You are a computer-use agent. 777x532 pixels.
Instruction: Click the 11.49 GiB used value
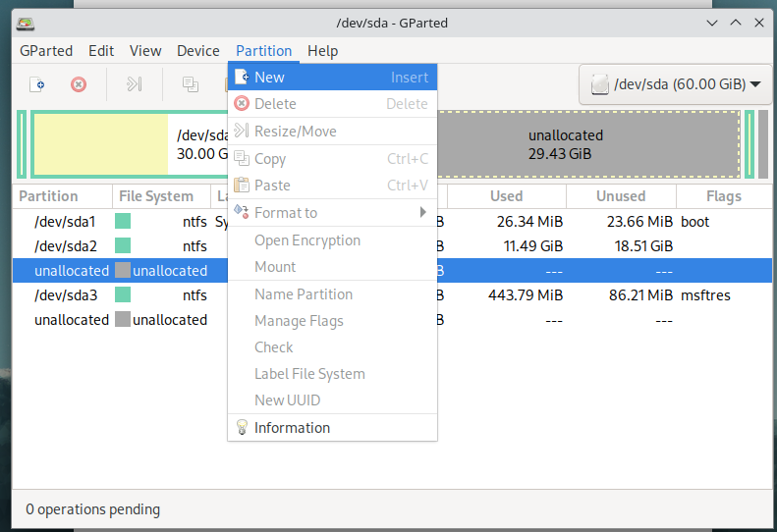coord(533,245)
